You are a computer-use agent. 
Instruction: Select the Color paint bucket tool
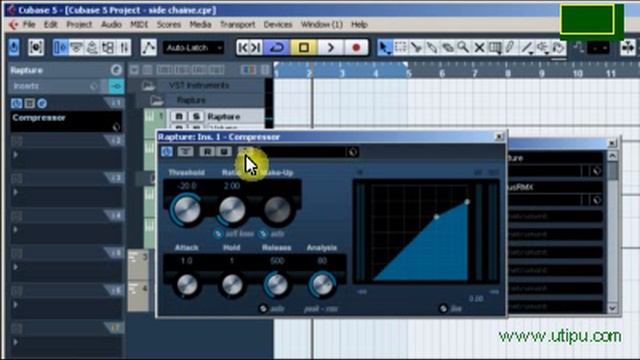pyautogui.click(x=558, y=48)
